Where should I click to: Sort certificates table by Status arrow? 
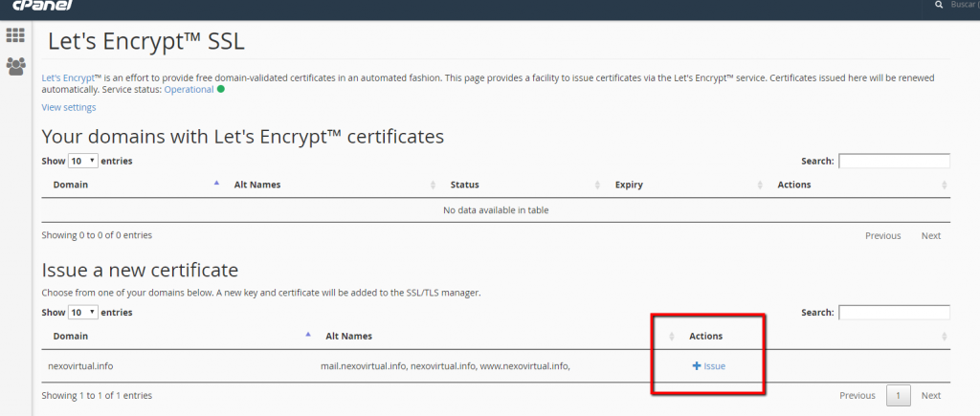point(597,185)
